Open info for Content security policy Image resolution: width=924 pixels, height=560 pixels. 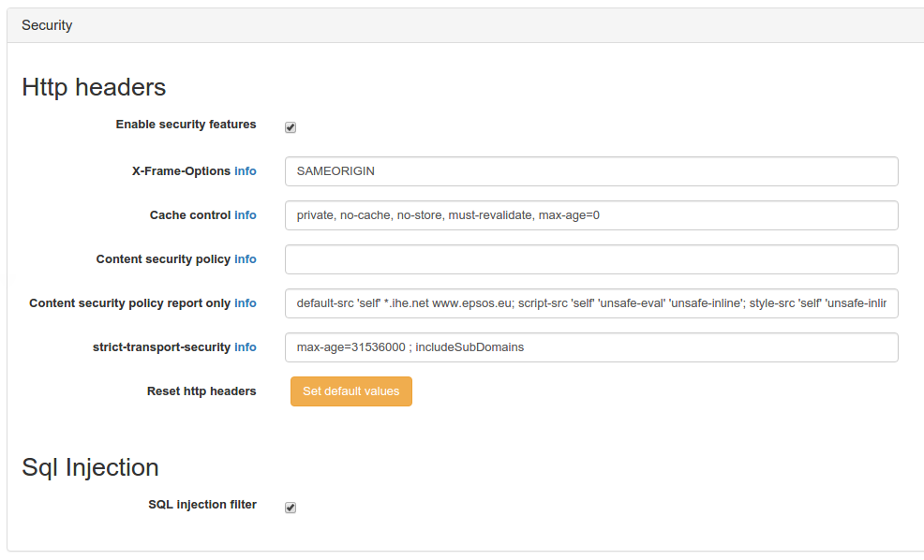click(x=245, y=259)
